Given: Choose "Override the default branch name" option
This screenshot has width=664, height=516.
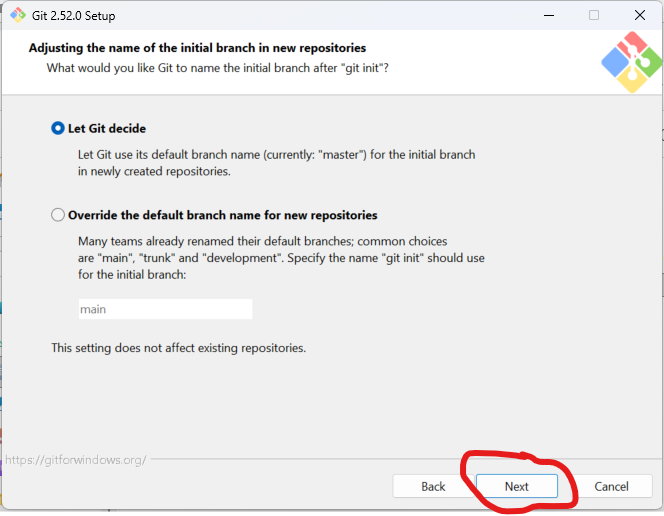Looking at the screenshot, I should click(x=58, y=215).
